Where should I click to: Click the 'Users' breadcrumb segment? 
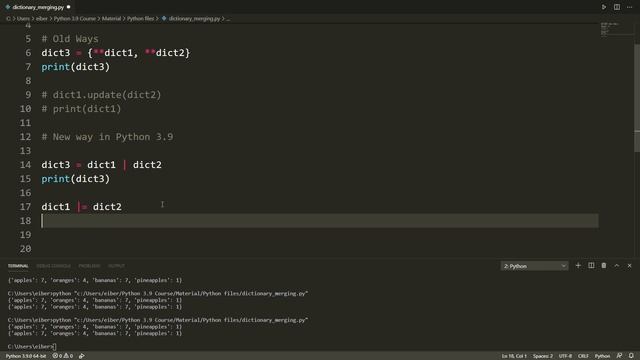point(23,19)
